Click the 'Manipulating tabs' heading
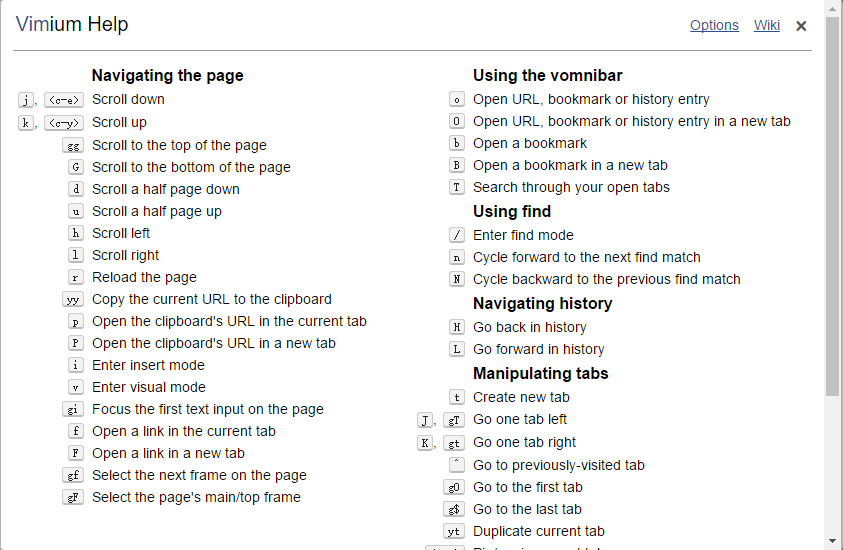Image resolution: width=843 pixels, height=550 pixels. 540,373
